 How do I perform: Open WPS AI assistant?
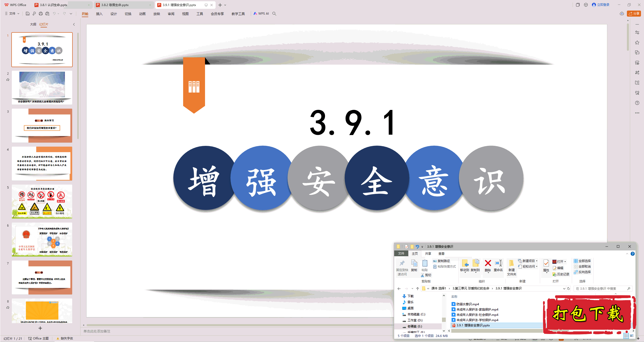click(x=261, y=14)
